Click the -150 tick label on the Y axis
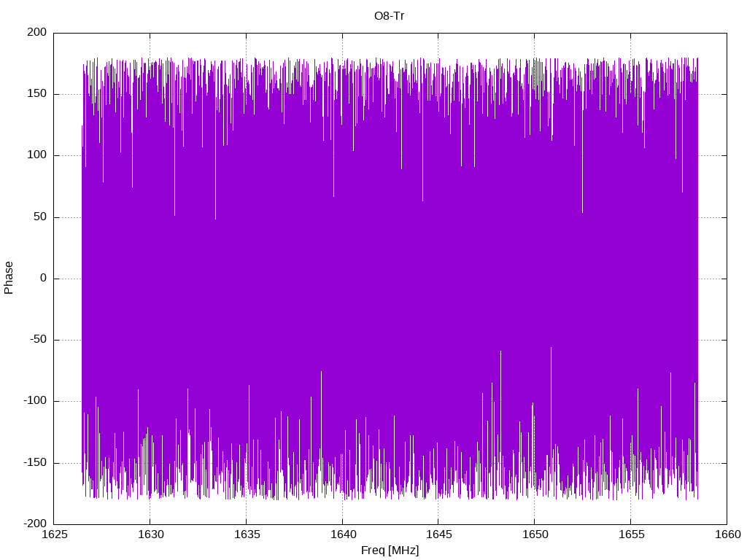Viewport: 747px width, 560px height. tap(35, 462)
